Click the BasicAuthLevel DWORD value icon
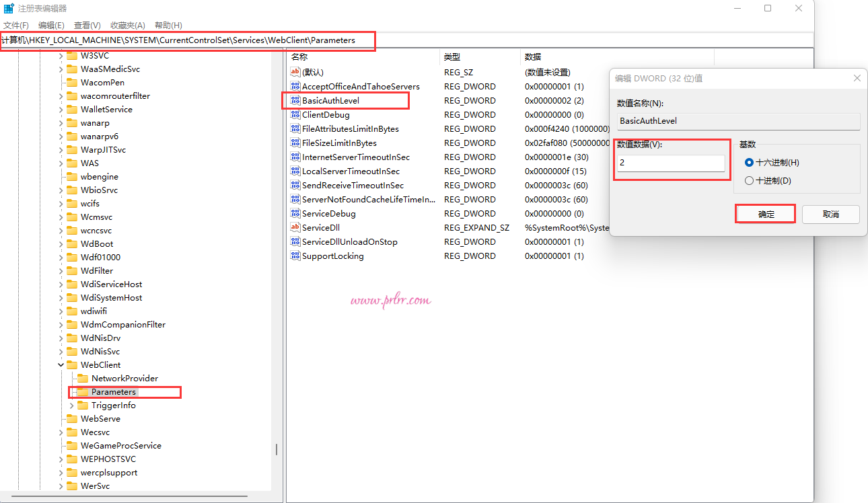Image resolution: width=868 pixels, height=503 pixels. (x=295, y=100)
